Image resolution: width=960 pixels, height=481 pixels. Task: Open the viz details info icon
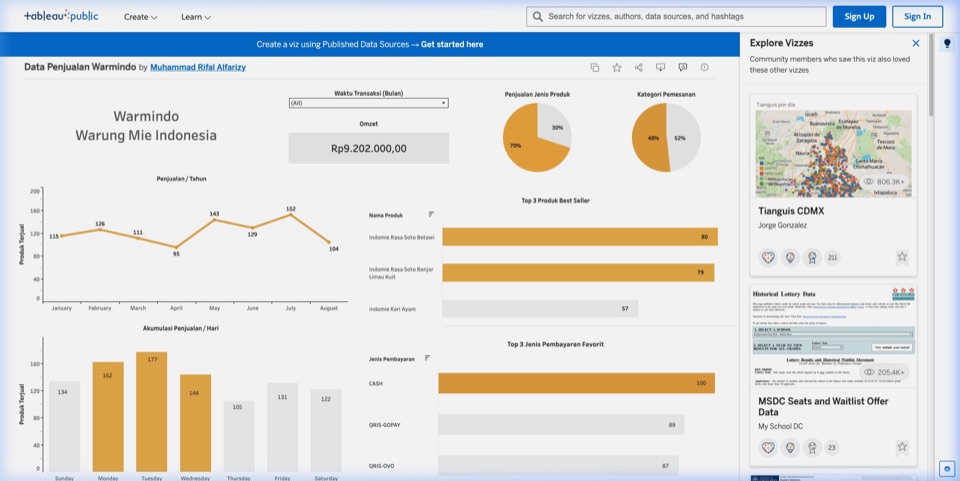705,67
